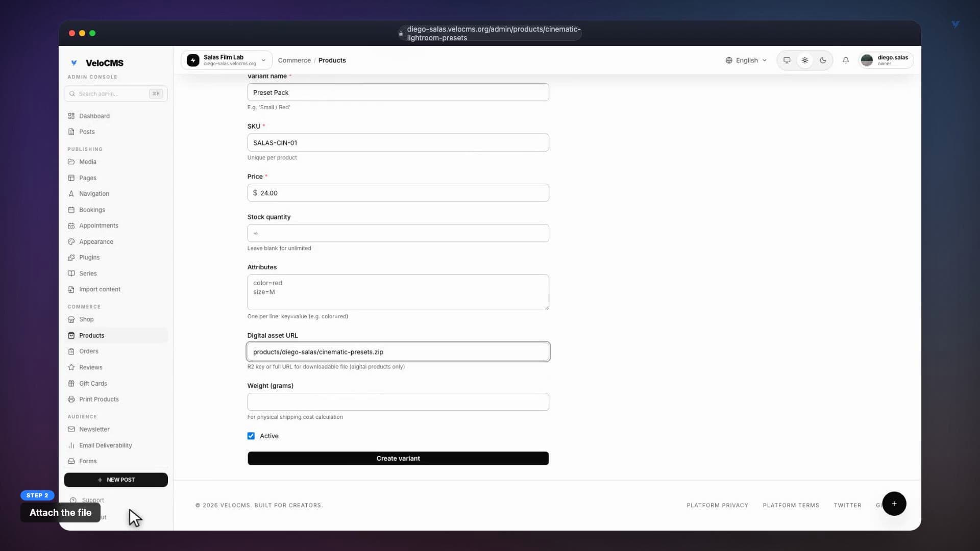The image size is (980, 551).
Task: Focus the Search admin field
Action: pyautogui.click(x=116, y=94)
